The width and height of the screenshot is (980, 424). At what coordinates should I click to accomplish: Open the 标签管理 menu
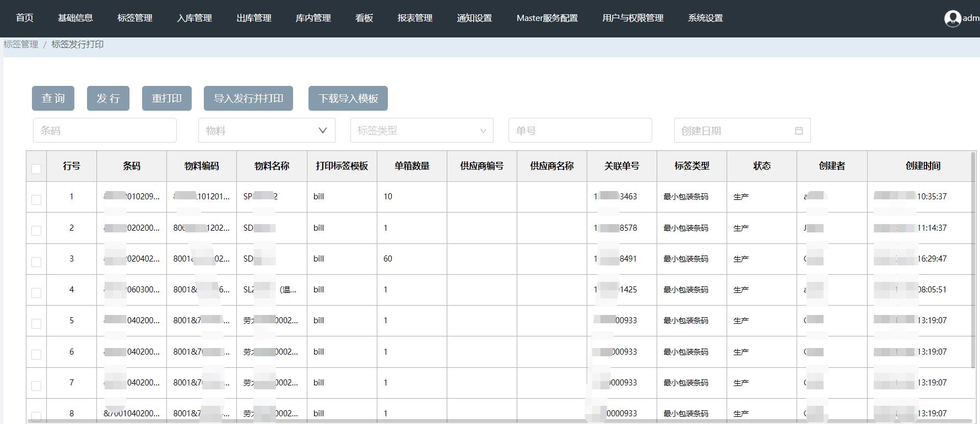click(x=135, y=18)
